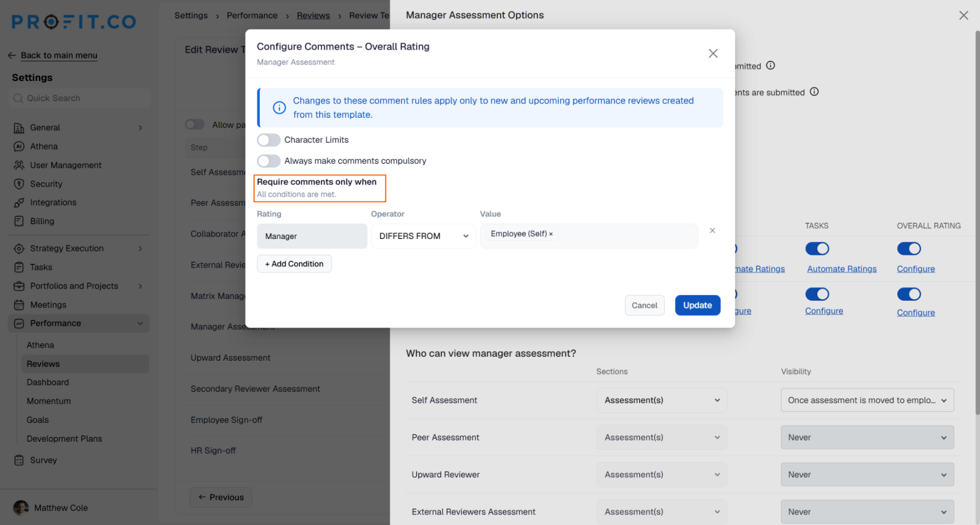Screen dimensions: 980x525
Task: Click the Strategy Execution target icon
Action: coord(19,248)
